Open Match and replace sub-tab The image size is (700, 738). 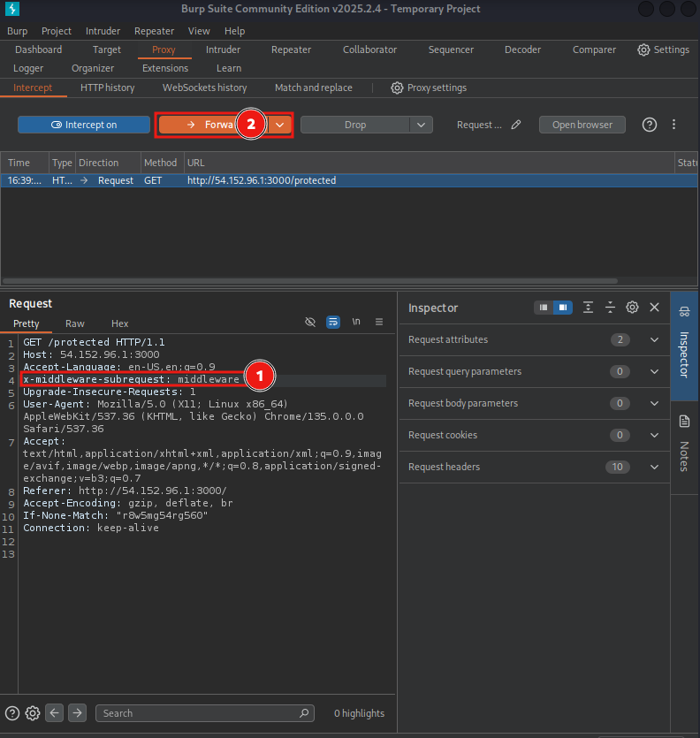(314, 88)
